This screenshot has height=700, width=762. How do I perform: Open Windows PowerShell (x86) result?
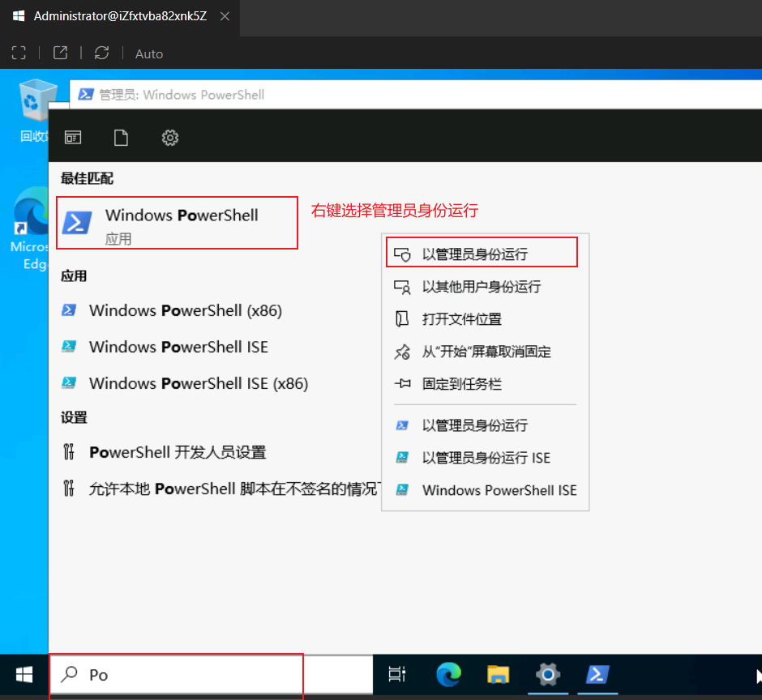186,310
